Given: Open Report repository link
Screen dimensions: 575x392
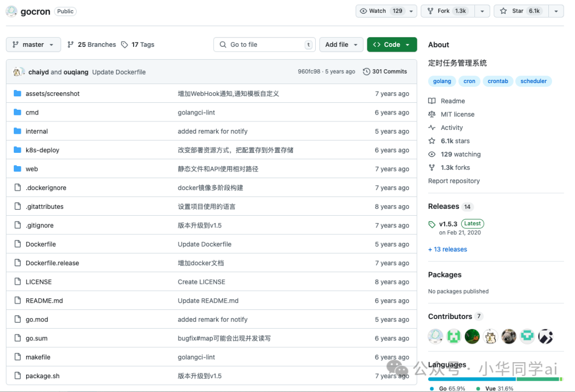Looking at the screenshot, I should coord(454,181).
